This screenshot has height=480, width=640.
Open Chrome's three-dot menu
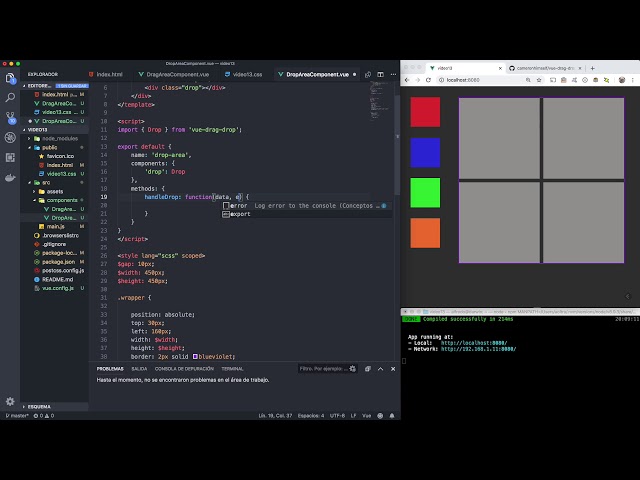(633, 80)
